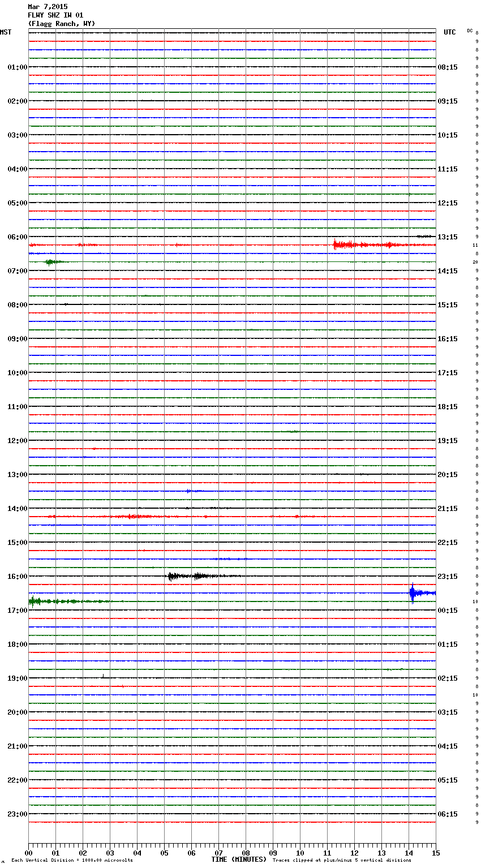Select the 17:00 MST hour label
481x868 pixels.
[x=18, y=611]
